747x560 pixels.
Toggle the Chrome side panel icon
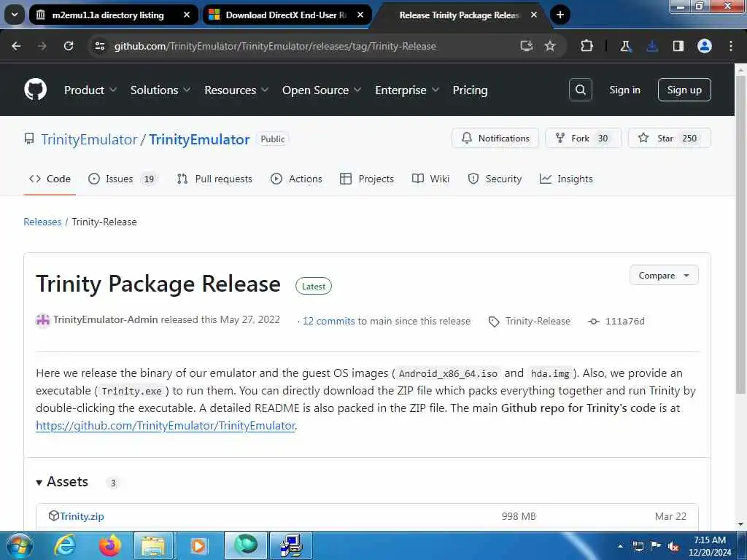678,46
